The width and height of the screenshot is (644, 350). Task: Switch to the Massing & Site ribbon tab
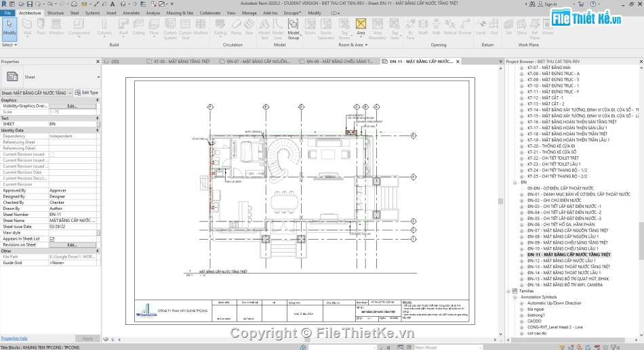pyautogui.click(x=180, y=13)
